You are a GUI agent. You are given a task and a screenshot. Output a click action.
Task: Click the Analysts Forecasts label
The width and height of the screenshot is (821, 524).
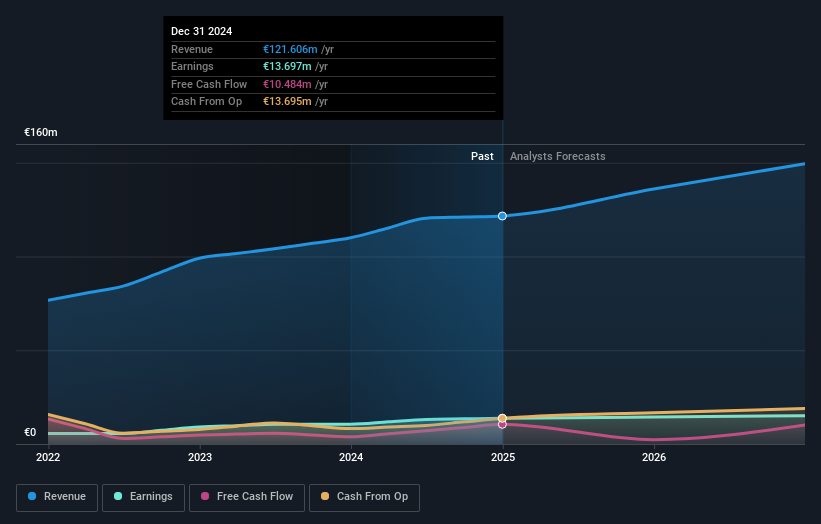(558, 156)
